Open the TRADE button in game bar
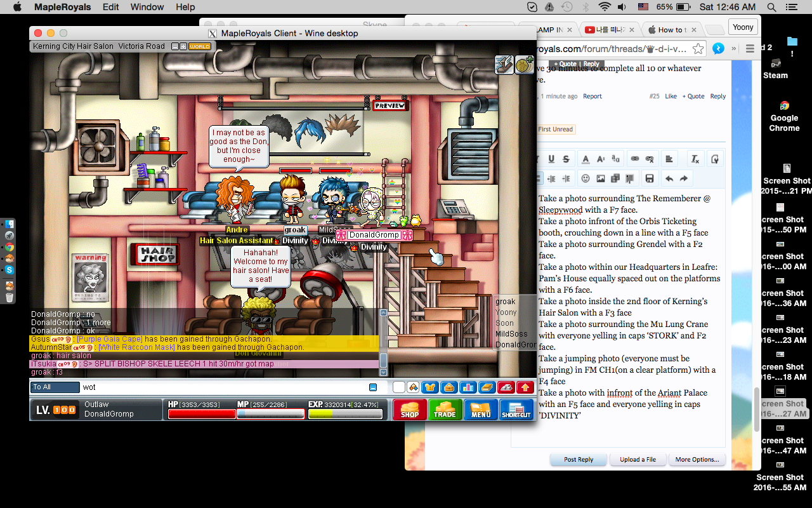812x508 pixels. tap(445, 410)
